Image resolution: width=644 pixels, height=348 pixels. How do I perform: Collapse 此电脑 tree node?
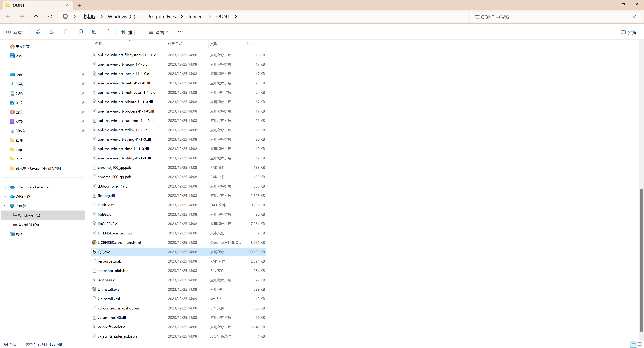click(x=5, y=206)
